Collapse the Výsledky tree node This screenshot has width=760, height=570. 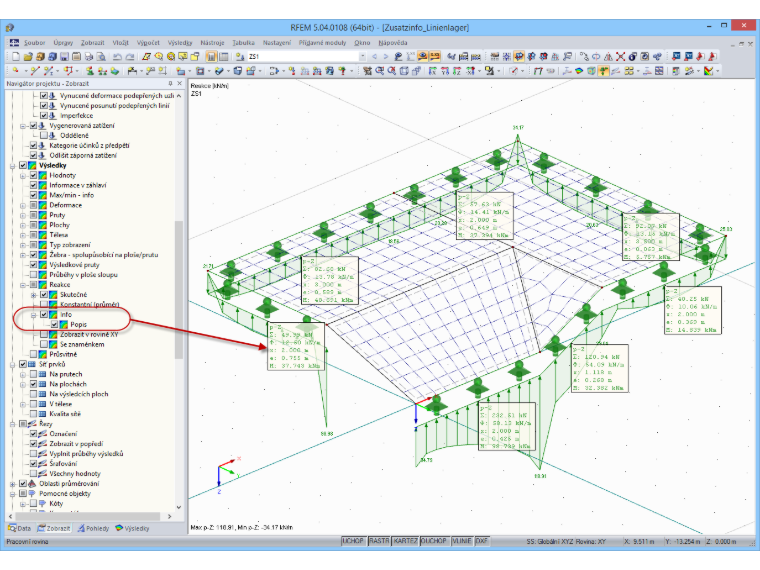pyautogui.click(x=13, y=165)
